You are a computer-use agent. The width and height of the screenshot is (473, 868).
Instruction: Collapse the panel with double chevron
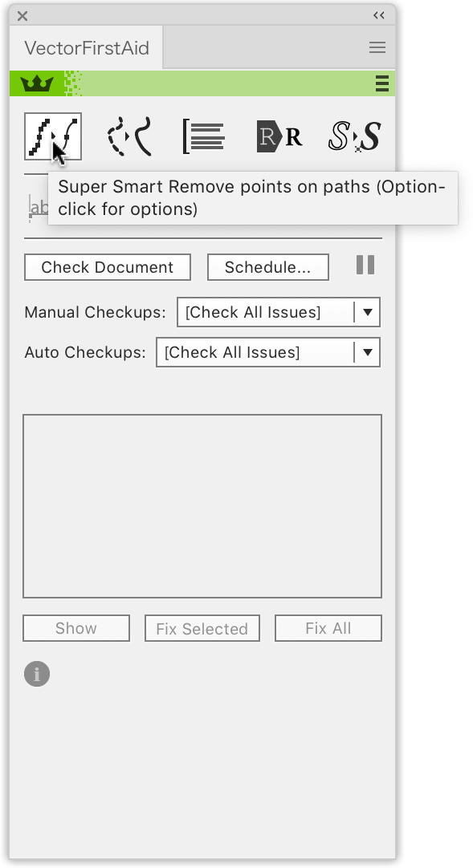pyautogui.click(x=379, y=15)
